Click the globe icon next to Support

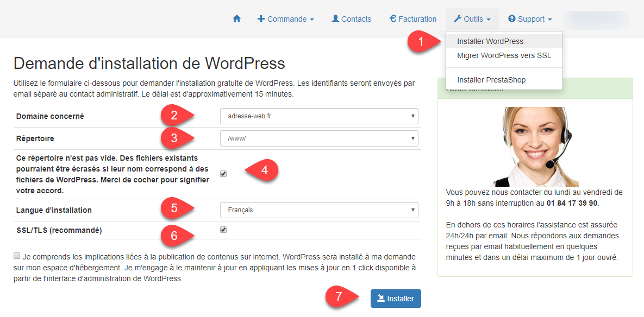[x=511, y=18]
